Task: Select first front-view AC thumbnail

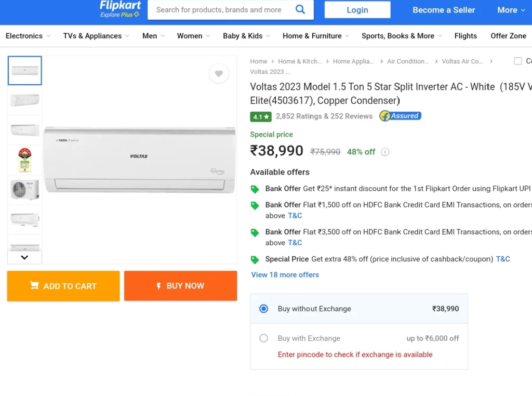Action: click(25, 71)
